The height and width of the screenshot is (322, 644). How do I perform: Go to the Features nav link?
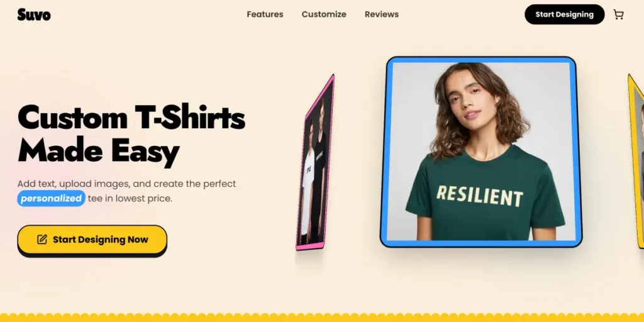coord(265,14)
